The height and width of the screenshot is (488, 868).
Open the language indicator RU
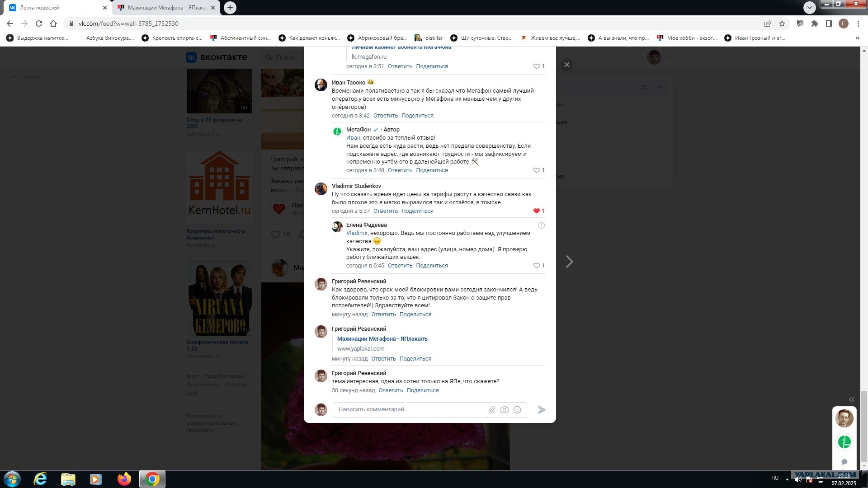click(775, 478)
